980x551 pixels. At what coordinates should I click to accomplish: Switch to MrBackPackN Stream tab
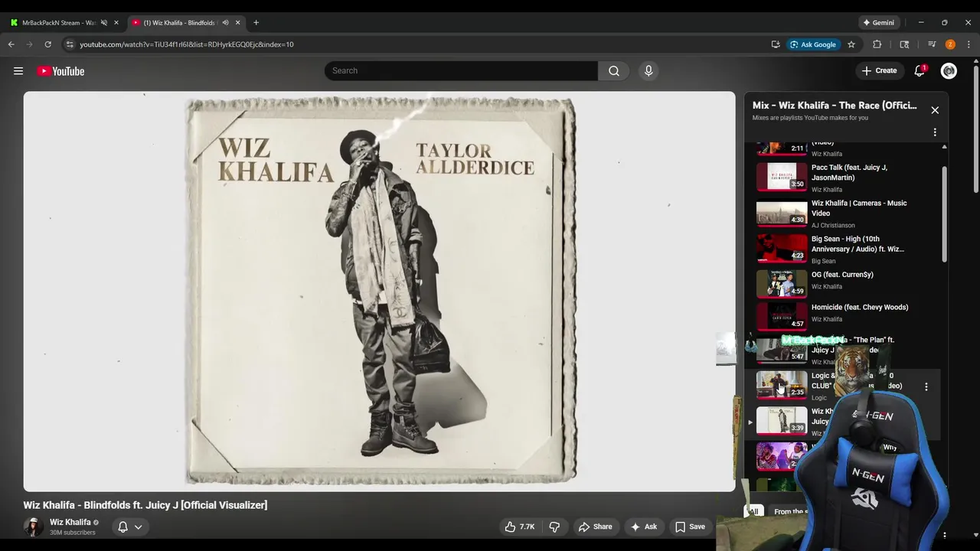click(x=59, y=22)
